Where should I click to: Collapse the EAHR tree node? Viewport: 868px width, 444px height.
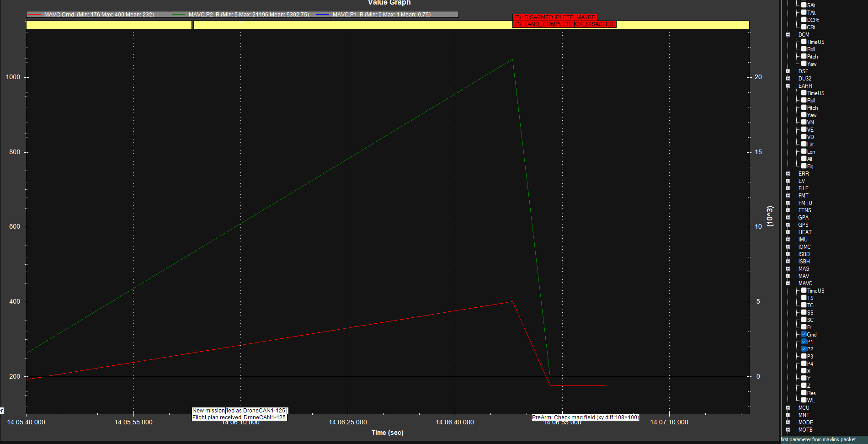pyautogui.click(x=788, y=86)
